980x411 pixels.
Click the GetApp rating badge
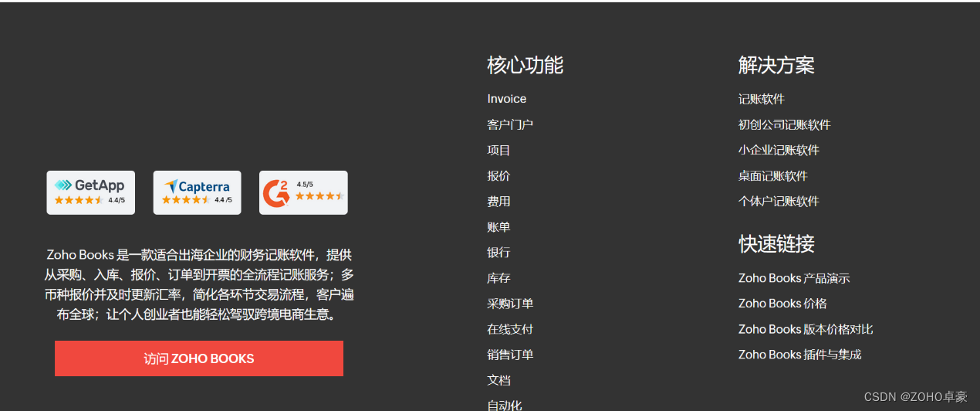tap(90, 192)
